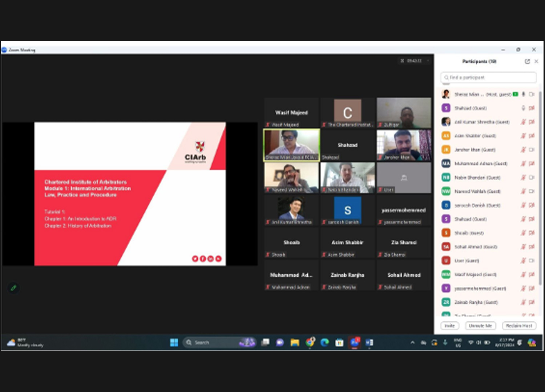Select Jansher Khan video tile
The height and width of the screenshot is (392, 545).
404,145
